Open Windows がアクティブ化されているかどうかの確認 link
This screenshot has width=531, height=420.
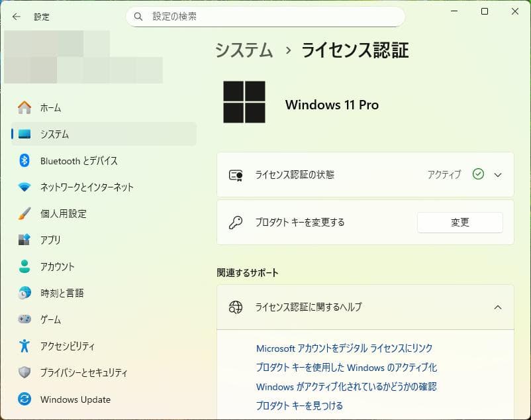[x=346, y=386]
